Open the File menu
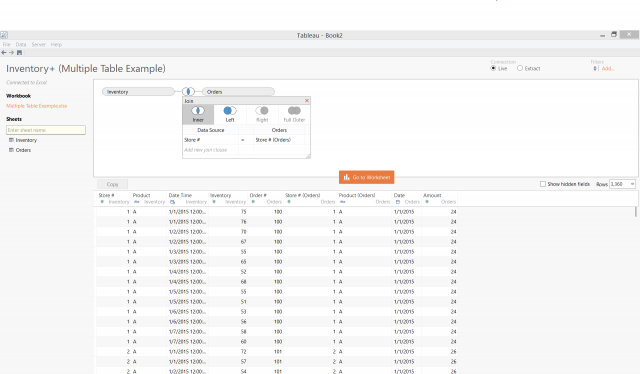 tap(7, 45)
